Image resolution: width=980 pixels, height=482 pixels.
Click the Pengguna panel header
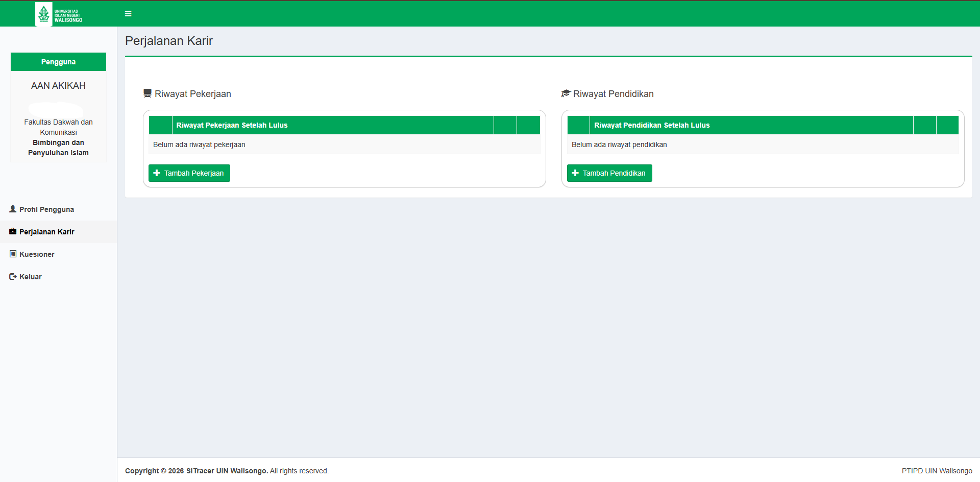pyautogui.click(x=58, y=62)
